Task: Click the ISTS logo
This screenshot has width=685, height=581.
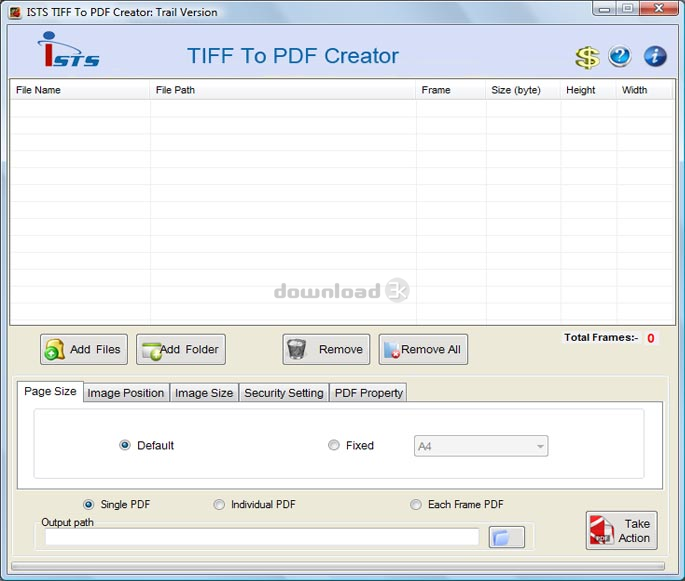Action: [69, 50]
